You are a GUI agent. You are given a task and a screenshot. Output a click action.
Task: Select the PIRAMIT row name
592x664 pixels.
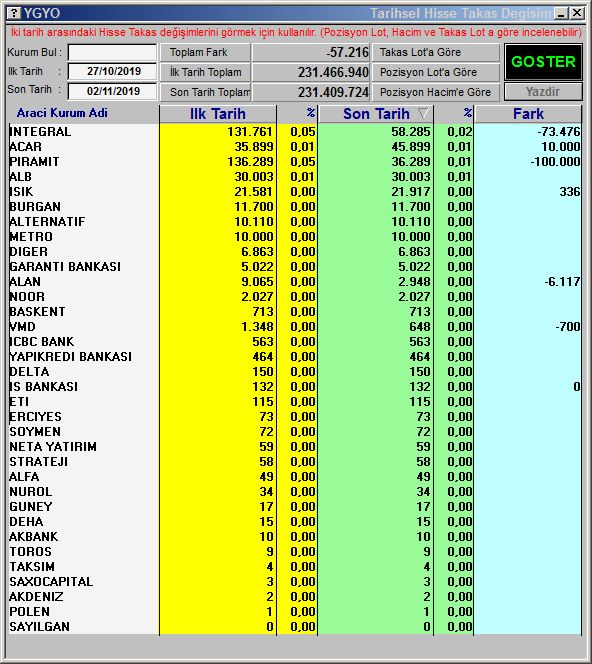(x=34, y=162)
